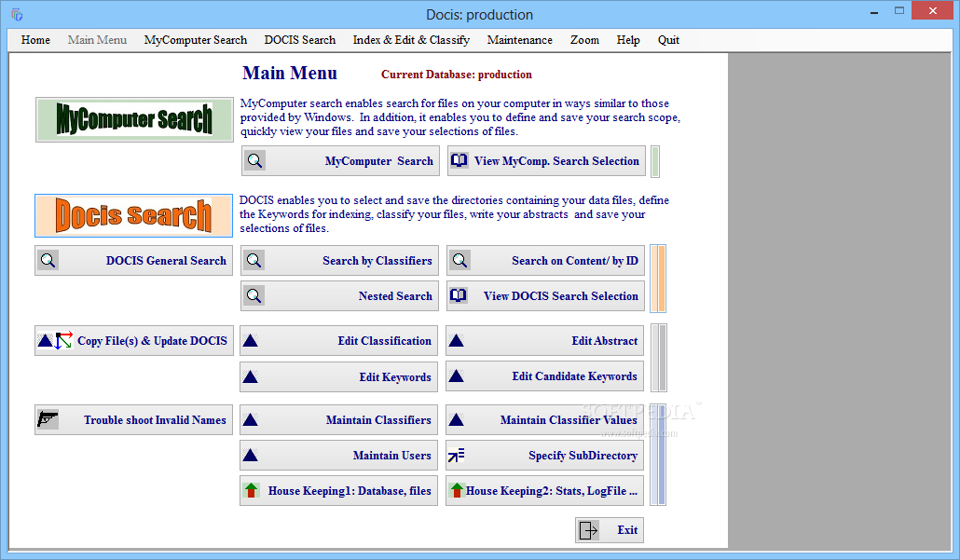This screenshot has width=960, height=560.
Task: Click book icon on View DOCIS Search Selection
Action: click(x=459, y=296)
